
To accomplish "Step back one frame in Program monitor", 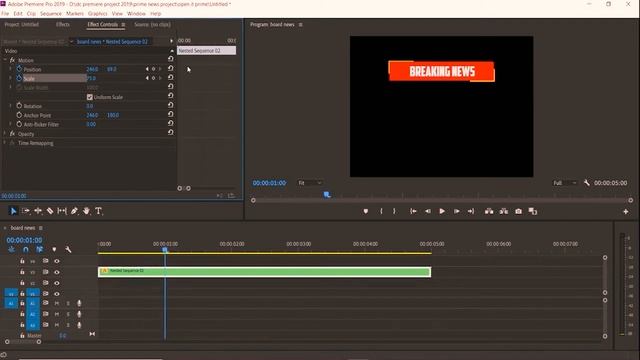I will click(x=428, y=211).
